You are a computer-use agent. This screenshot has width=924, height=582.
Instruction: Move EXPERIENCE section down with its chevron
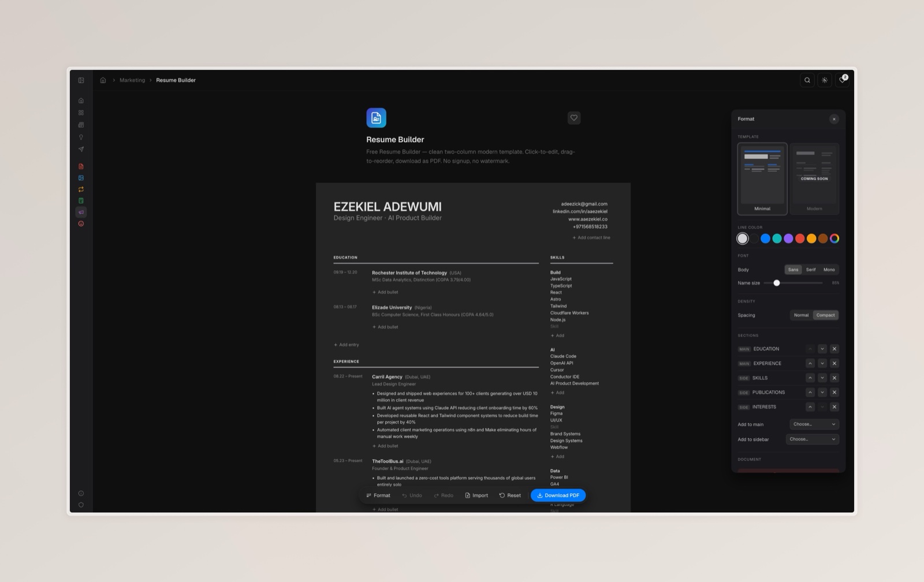[x=822, y=363]
